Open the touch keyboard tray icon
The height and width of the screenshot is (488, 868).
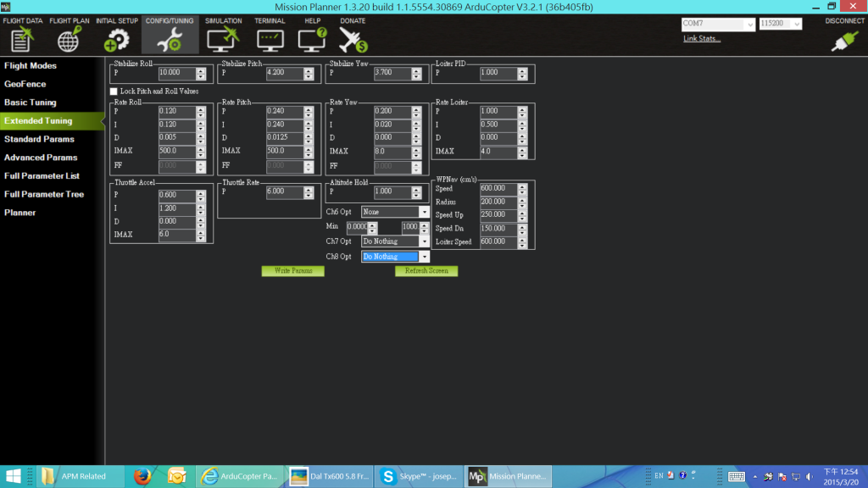point(737,476)
